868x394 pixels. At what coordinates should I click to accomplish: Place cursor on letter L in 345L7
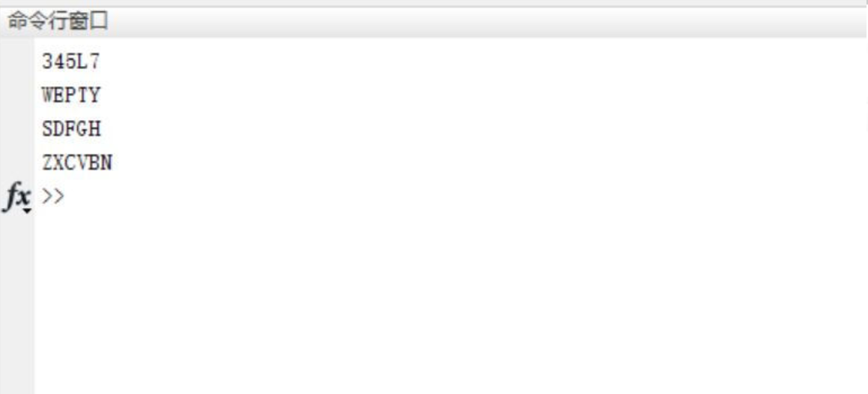[x=82, y=62]
